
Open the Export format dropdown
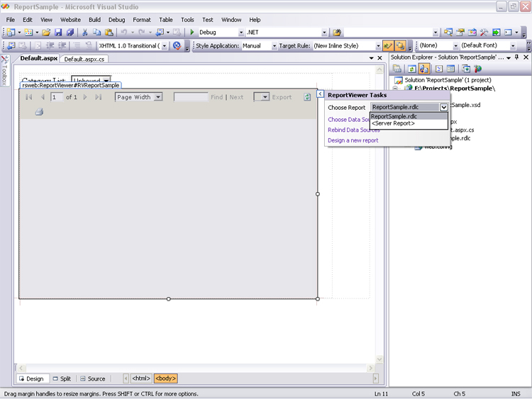(x=265, y=97)
